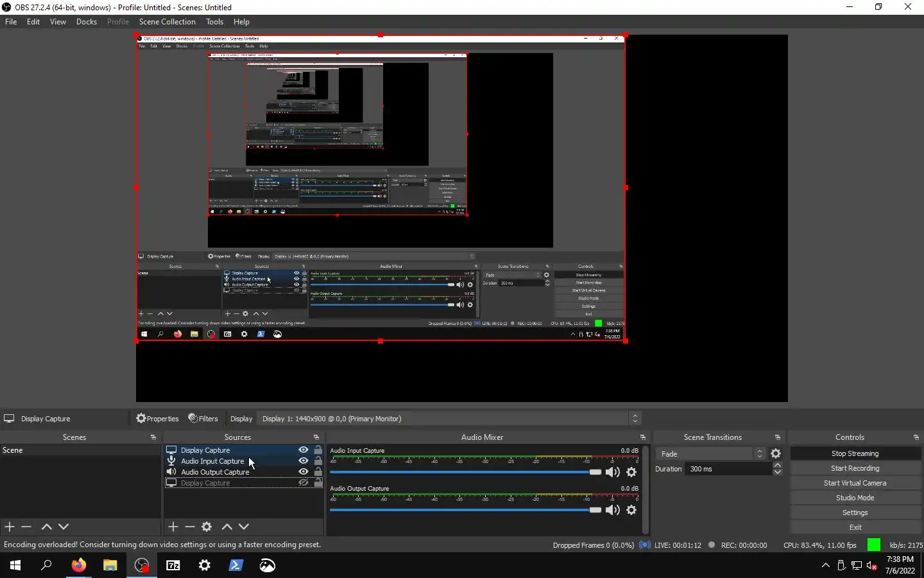The height and width of the screenshot is (578, 924).
Task: Click Start Recording
Action: pyautogui.click(x=855, y=468)
